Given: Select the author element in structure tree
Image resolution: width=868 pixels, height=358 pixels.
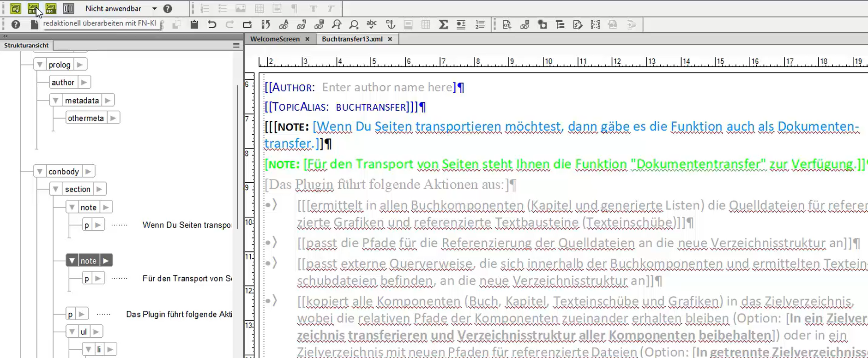Looking at the screenshot, I should [63, 83].
